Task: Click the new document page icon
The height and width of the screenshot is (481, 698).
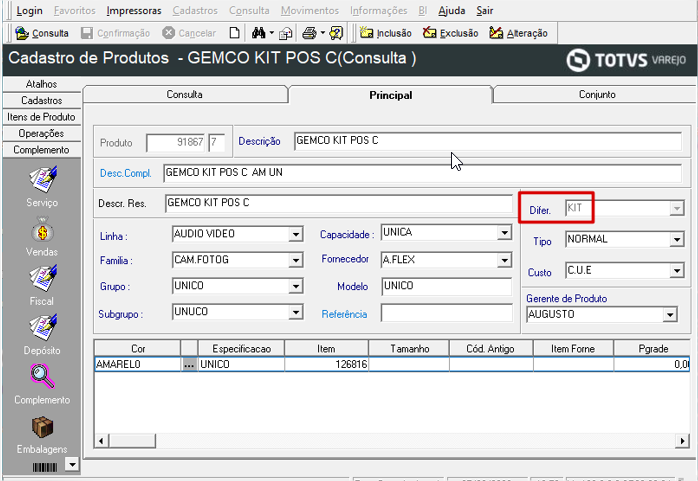Action: (234, 33)
